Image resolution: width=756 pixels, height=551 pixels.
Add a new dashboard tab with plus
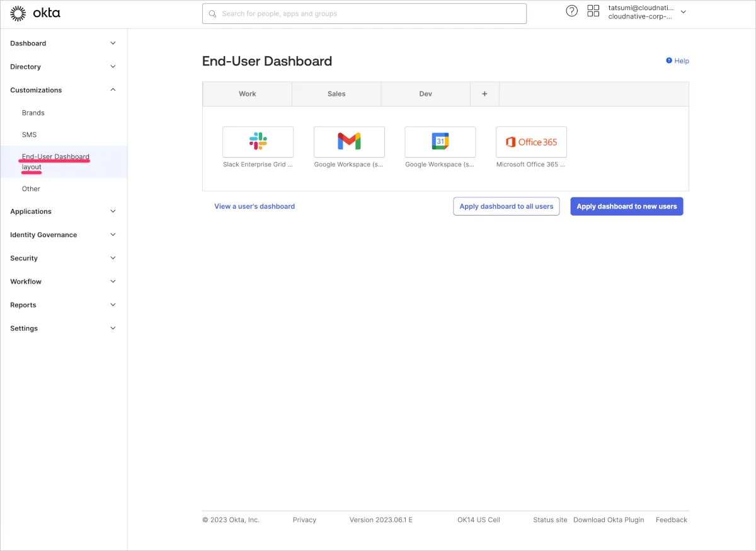[x=484, y=94]
